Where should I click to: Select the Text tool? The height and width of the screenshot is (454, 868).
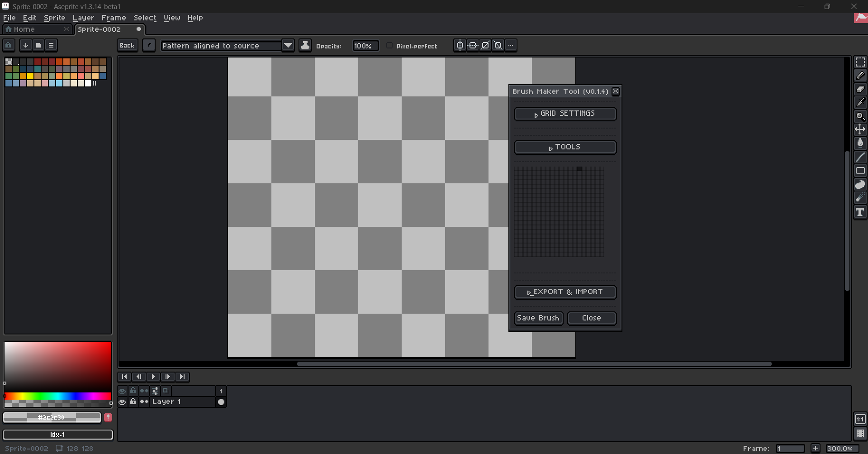pyautogui.click(x=860, y=212)
